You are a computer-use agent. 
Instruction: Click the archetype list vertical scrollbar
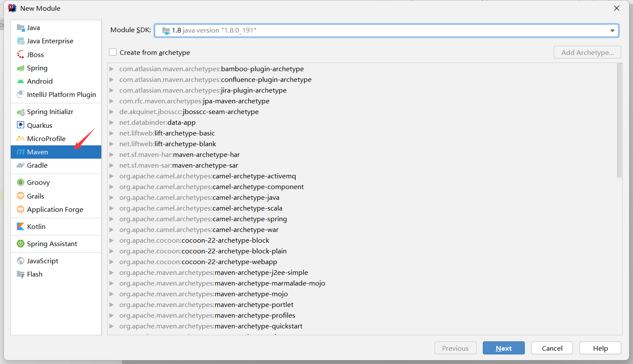(619, 120)
